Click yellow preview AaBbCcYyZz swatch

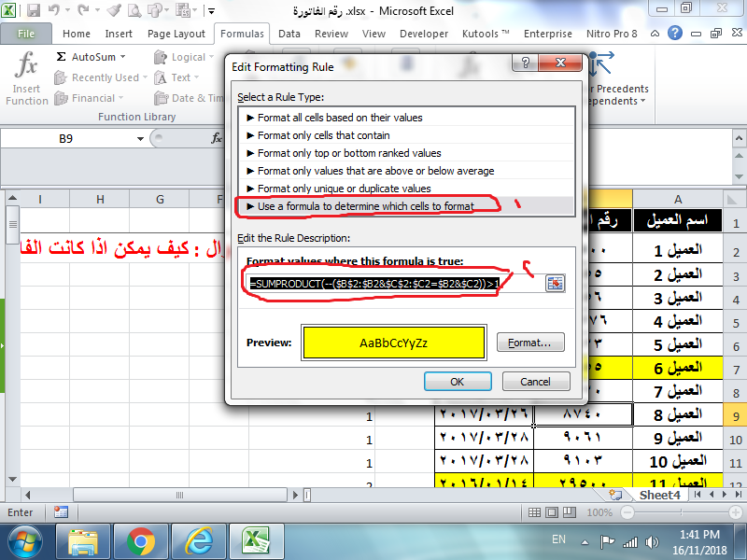click(x=393, y=343)
